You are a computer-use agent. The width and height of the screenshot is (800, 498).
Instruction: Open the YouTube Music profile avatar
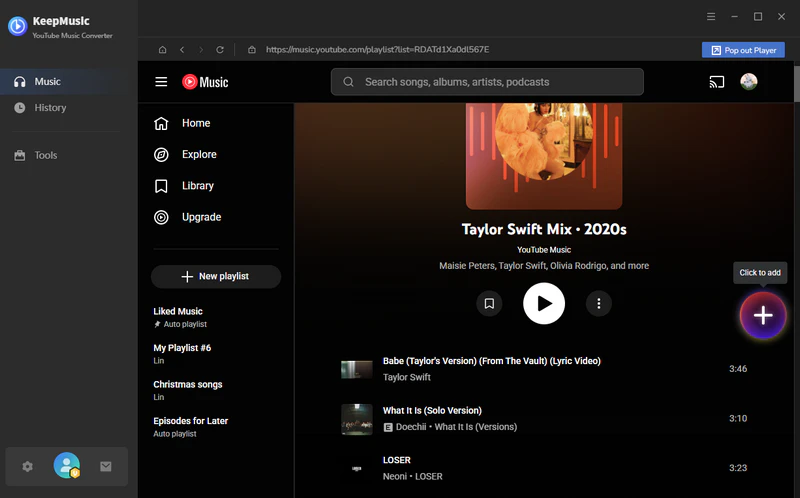pos(749,82)
